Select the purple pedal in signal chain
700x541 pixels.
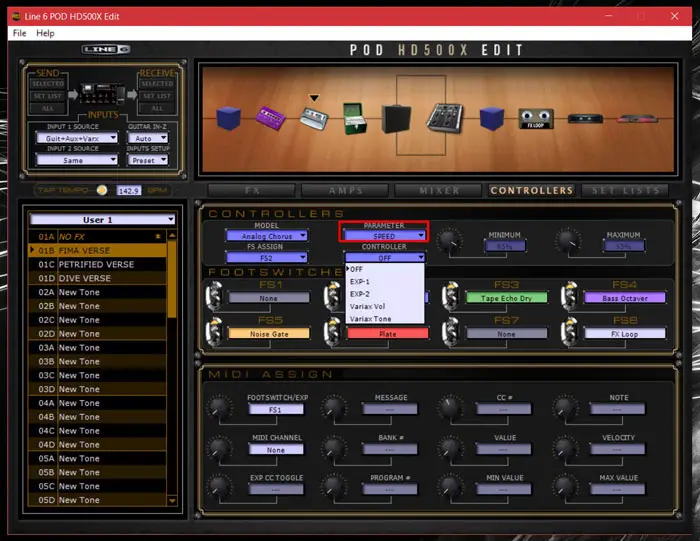(270, 118)
